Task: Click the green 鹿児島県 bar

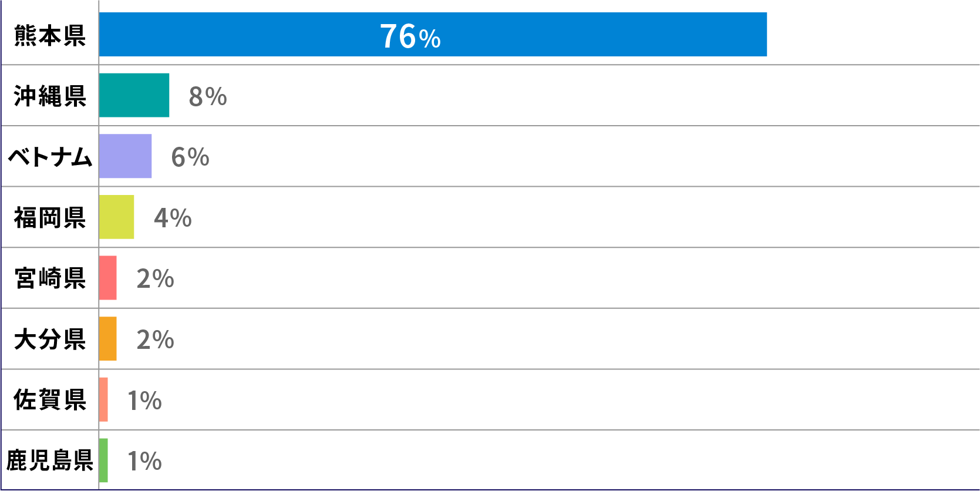Action: (103, 460)
